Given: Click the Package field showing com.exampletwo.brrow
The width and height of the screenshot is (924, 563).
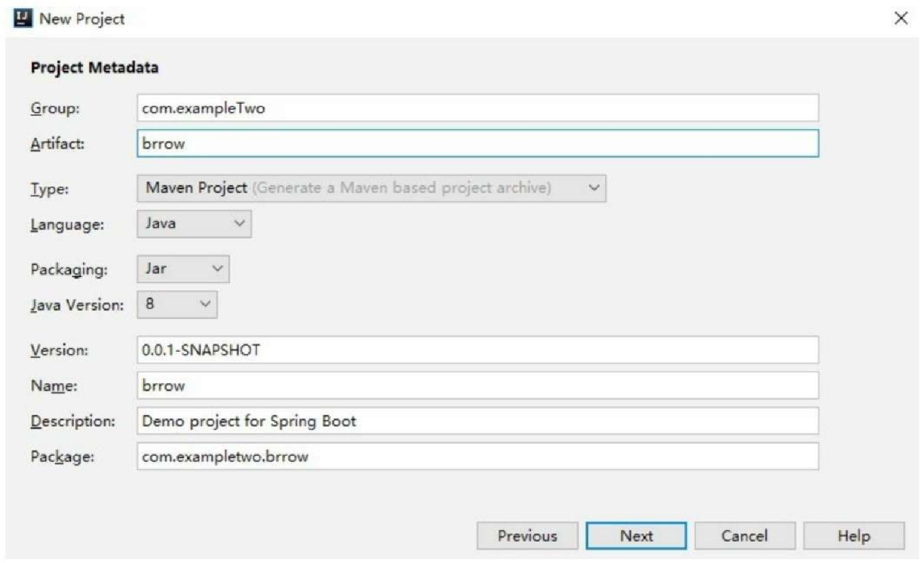Looking at the screenshot, I should [477, 456].
